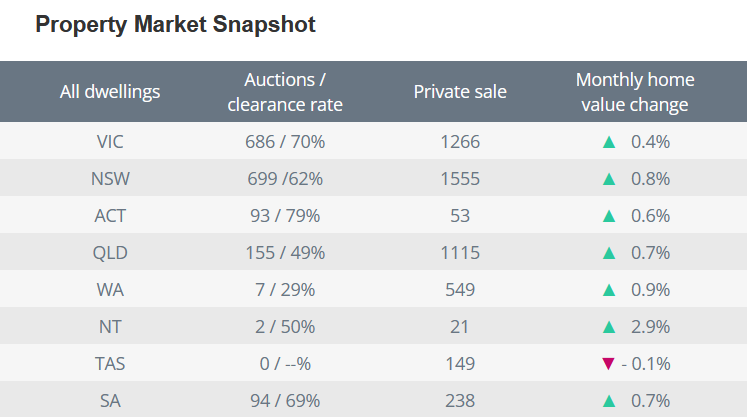Click the "Property Market Snapshot" title
Screen dimensions: 747x417
(x=175, y=25)
